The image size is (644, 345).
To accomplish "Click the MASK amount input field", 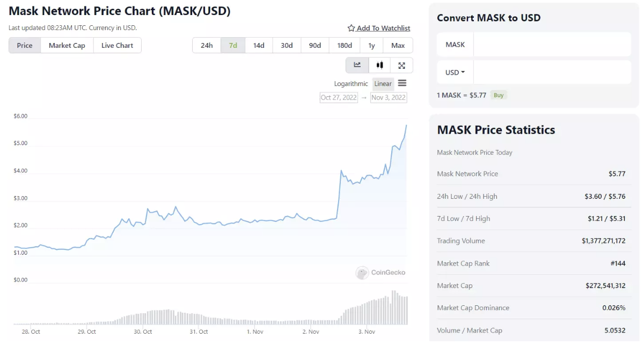I will pos(552,45).
